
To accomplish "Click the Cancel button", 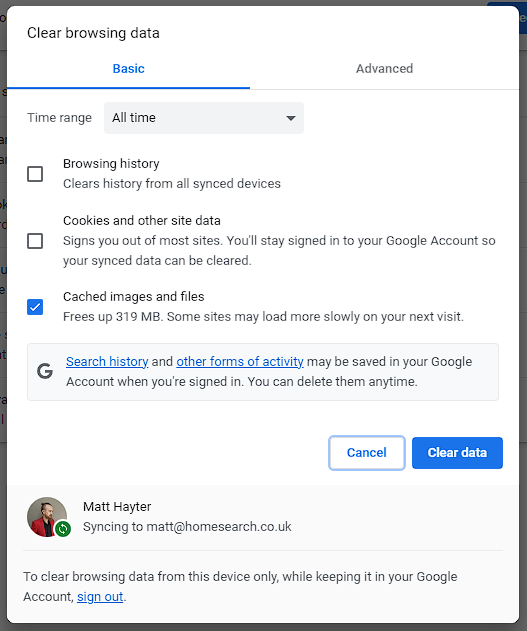I will [366, 453].
